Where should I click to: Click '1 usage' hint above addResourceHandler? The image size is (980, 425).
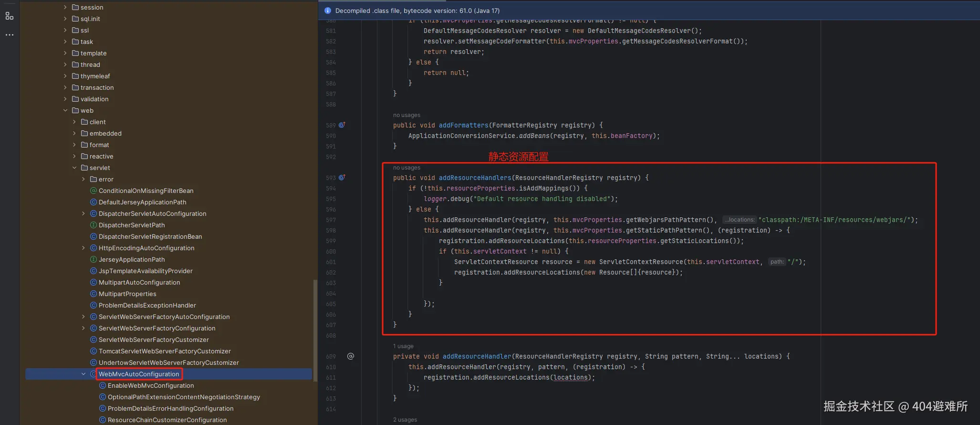(x=403, y=346)
